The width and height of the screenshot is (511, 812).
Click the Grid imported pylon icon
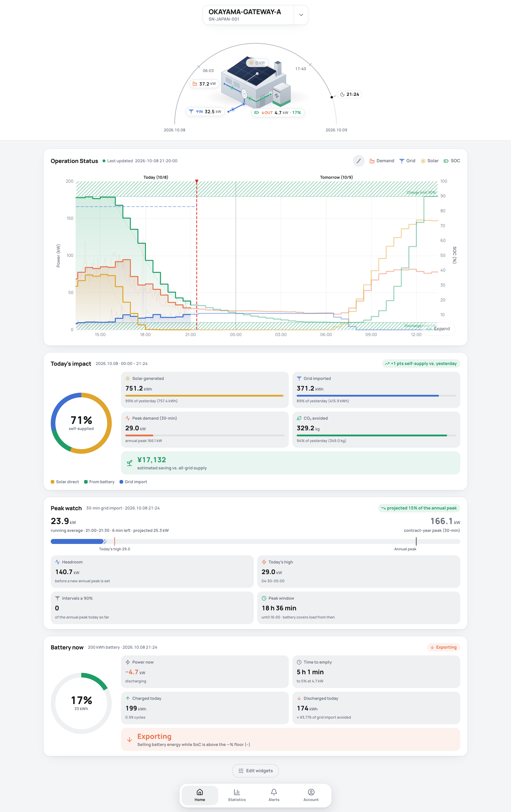[x=299, y=378]
